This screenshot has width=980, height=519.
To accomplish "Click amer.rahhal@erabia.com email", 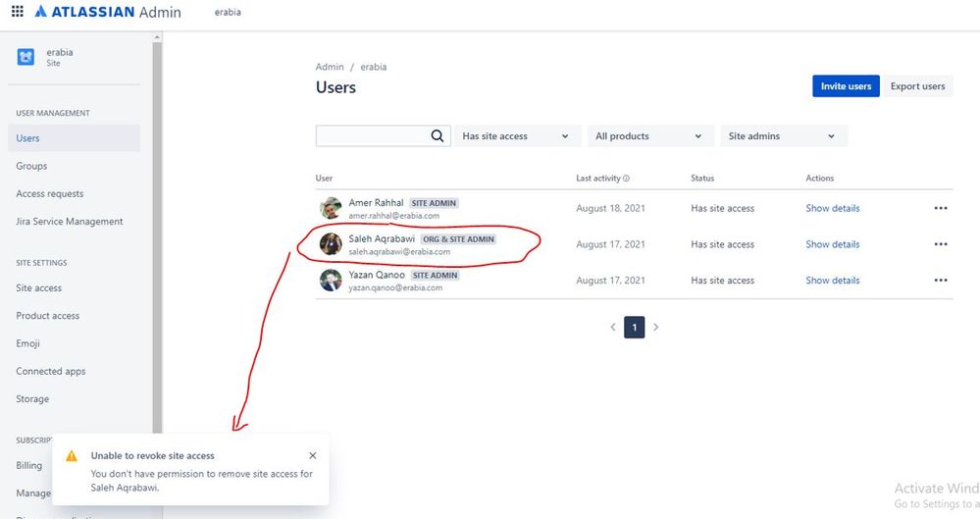I will pos(393,216).
